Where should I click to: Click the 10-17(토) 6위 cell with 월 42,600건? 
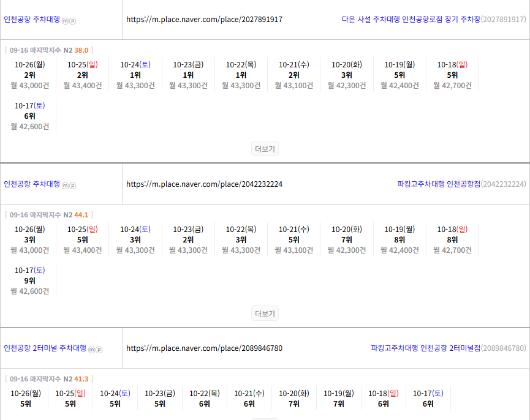coord(30,116)
